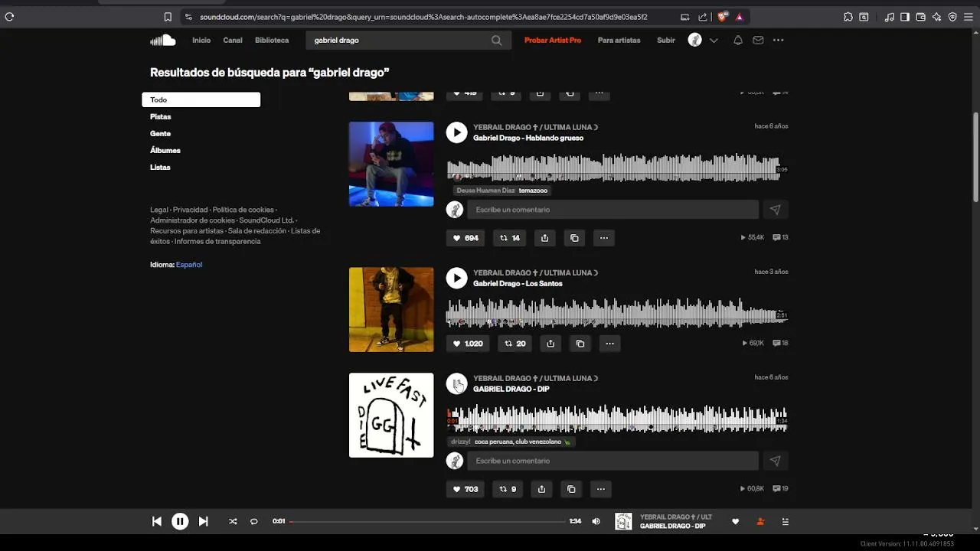
Task: Like Los Santos with 1.020 likes
Action: pos(468,344)
